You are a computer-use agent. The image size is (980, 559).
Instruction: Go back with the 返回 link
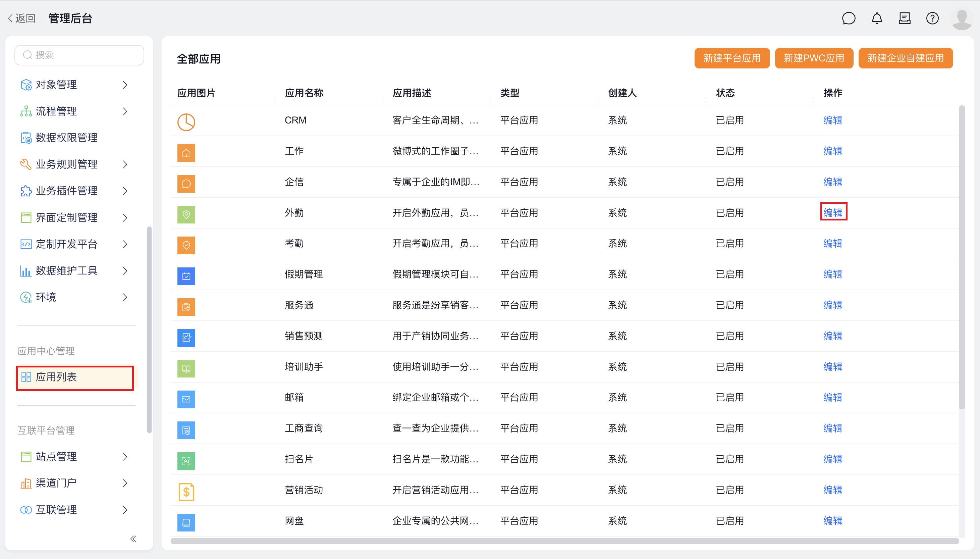(21, 18)
